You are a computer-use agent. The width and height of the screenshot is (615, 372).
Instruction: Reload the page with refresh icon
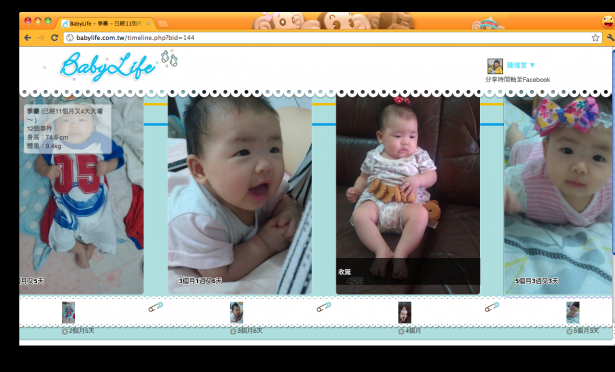click(x=55, y=38)
